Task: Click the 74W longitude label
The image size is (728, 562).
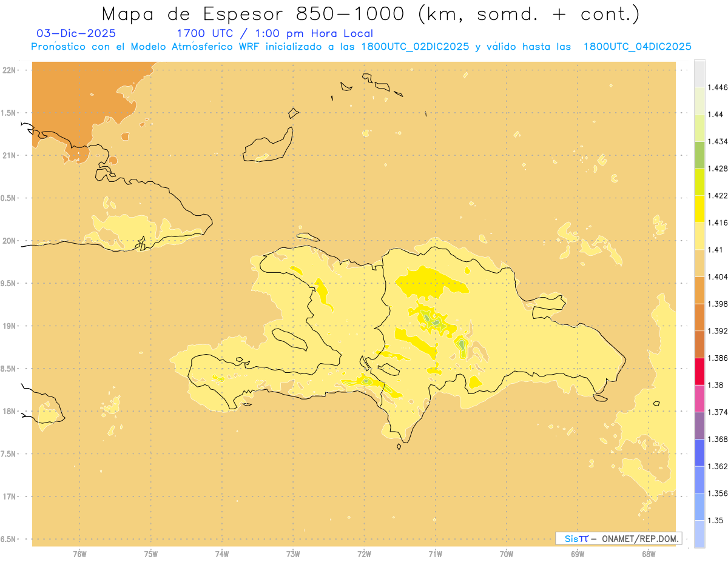Action: click(x=222, y=554)
